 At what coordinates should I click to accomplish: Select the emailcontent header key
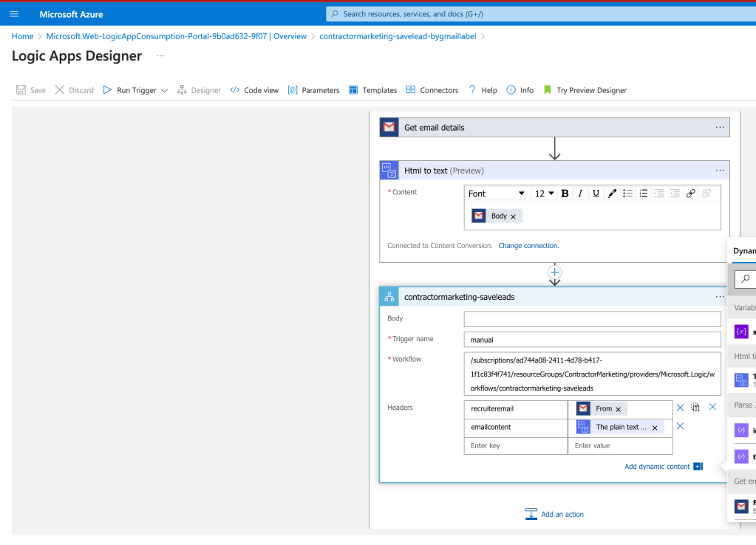(516, 428)
